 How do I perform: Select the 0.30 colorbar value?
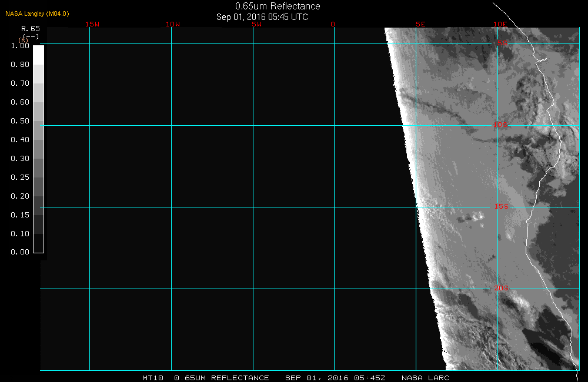tap(20, 158)
